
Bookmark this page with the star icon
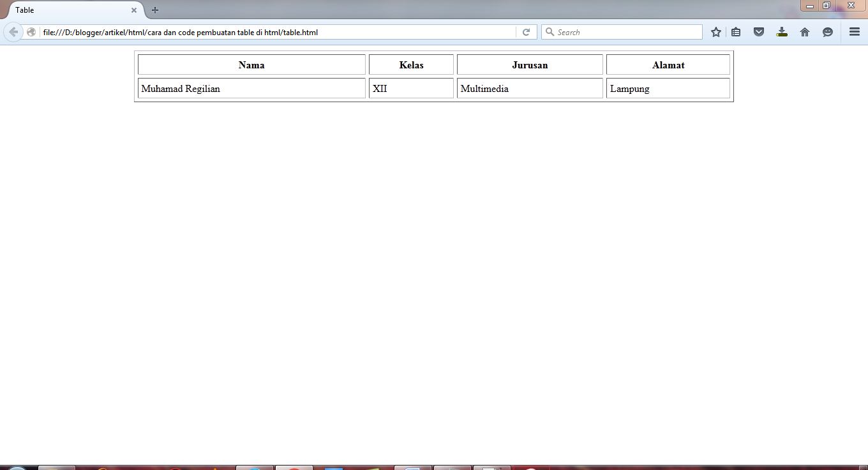715,32
